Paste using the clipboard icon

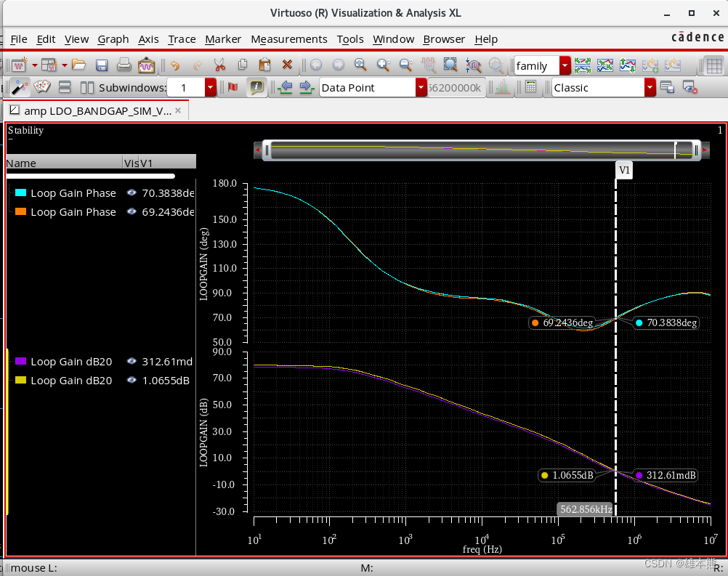pyautogui.click(x=264, y=65)
